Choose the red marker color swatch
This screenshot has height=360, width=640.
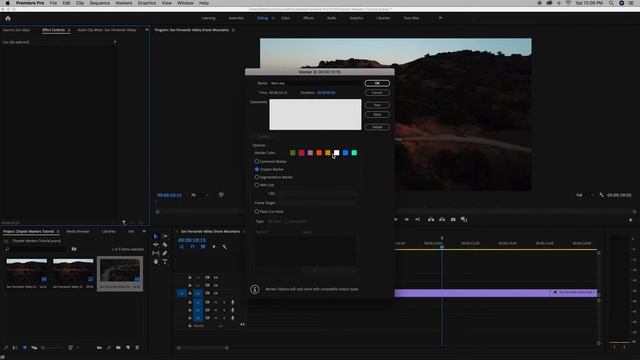coord(301,153)
